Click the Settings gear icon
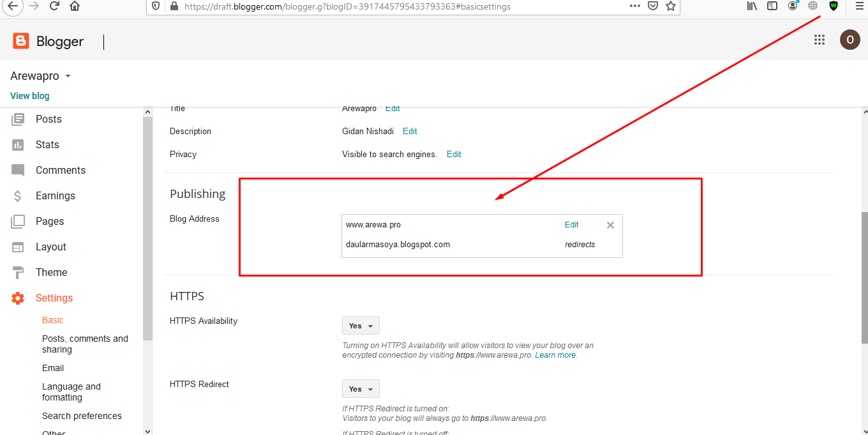Screen dimensions: 868x435 (18, 298)
